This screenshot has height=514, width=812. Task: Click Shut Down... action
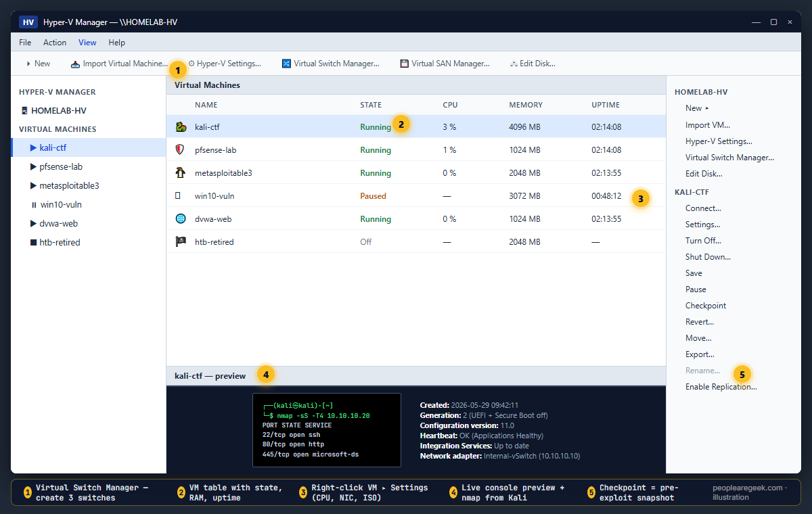[x=708, y=257]
